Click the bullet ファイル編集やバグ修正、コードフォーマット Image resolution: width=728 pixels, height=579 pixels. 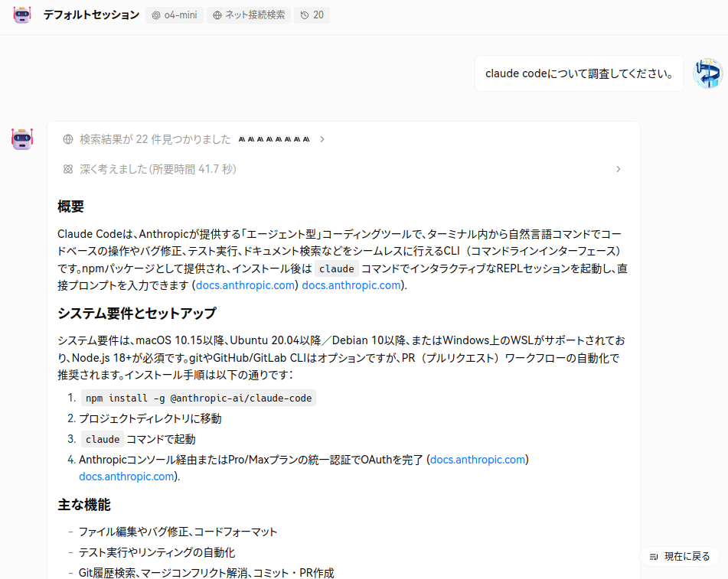click(178, 532)
